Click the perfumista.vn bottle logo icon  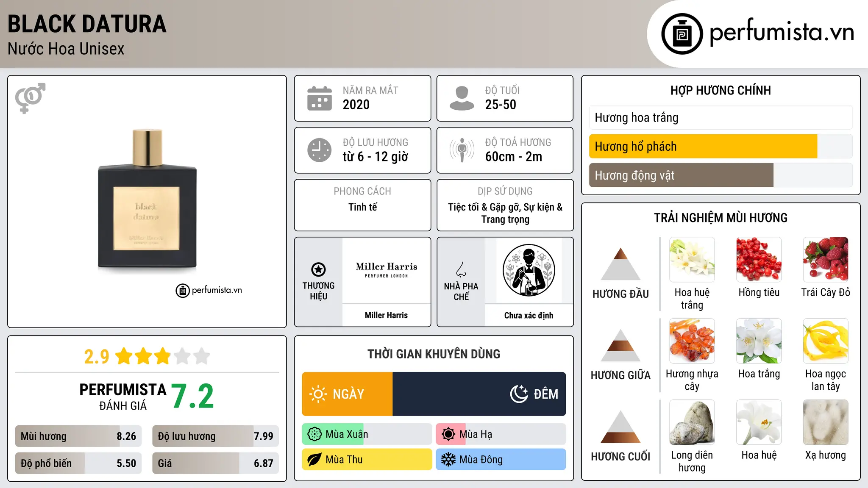click(x=682, y=34)
